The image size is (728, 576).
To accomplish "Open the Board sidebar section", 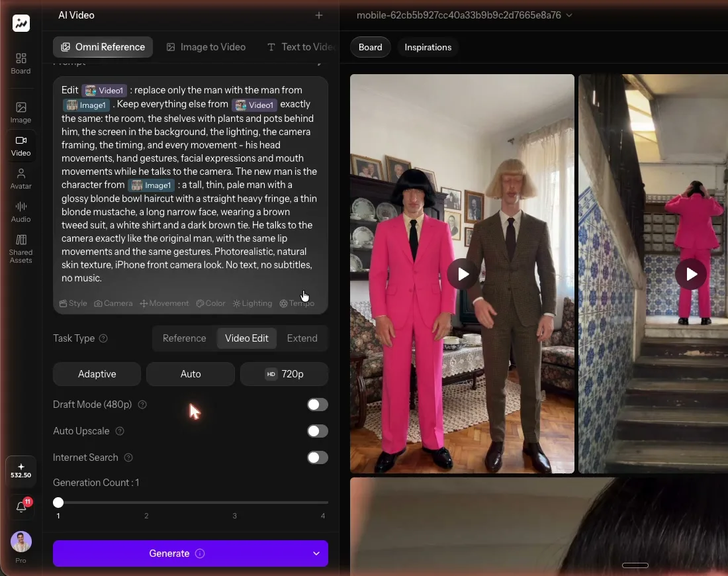I will 21,64.
